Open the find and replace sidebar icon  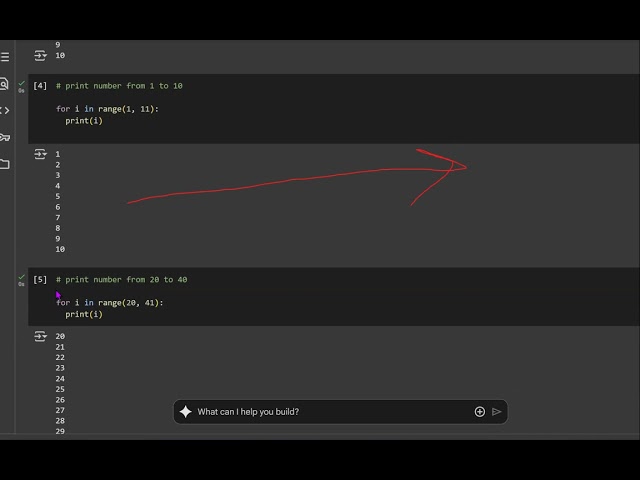(4, 84)
